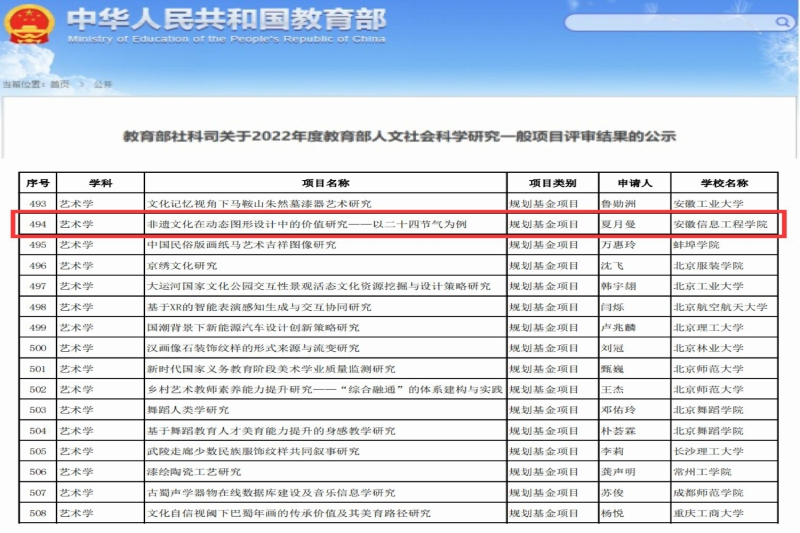The height and width of the screenshot is (533, 800).
Task: Select highlighted row 494 project title
Action: coord(307,224)
